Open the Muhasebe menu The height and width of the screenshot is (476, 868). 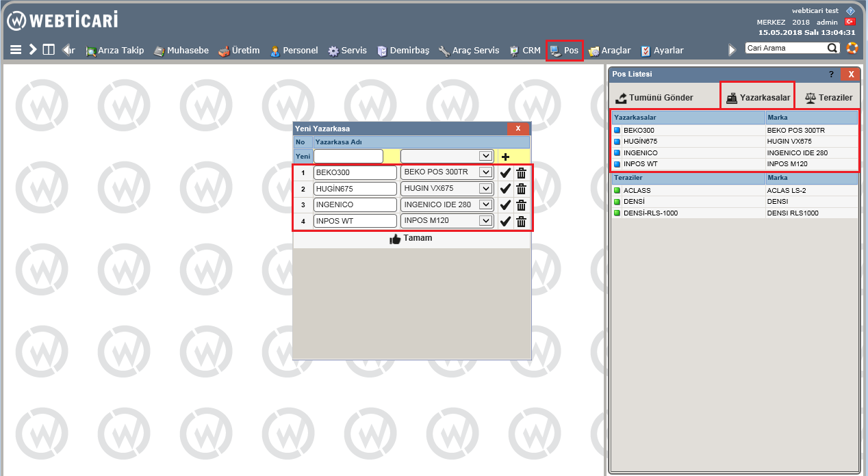pos(181,51)
